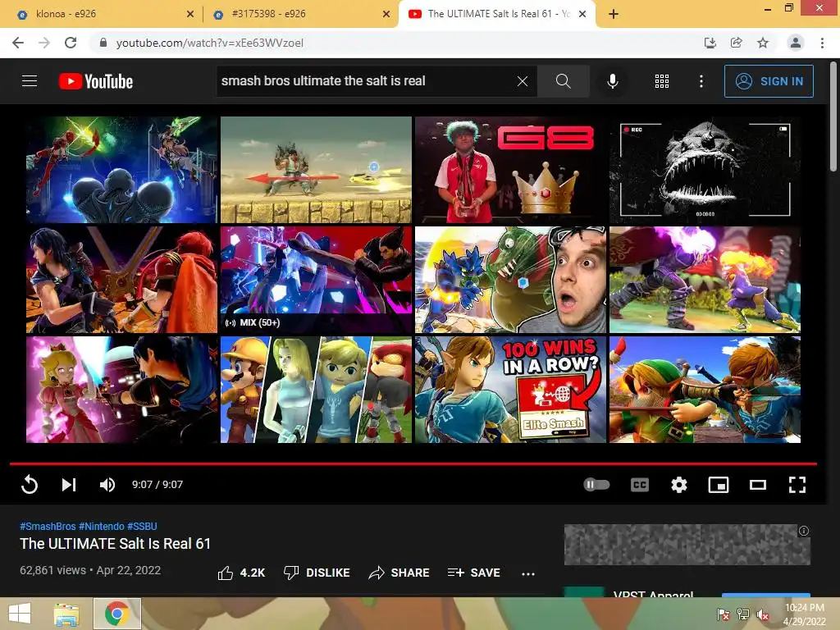Like the video
The width and height of the screenshot is (840, 630).
(x=241, y=573)
